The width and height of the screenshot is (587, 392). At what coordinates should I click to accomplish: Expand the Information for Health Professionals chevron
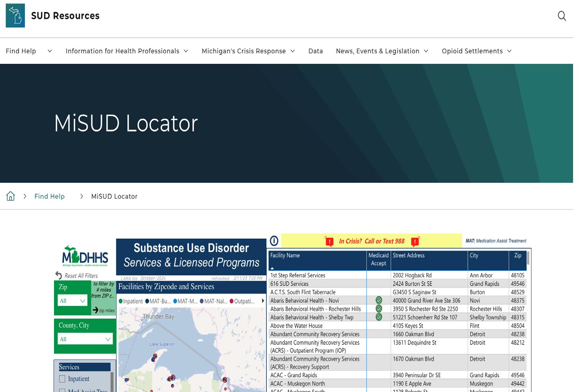coord(186,51)
